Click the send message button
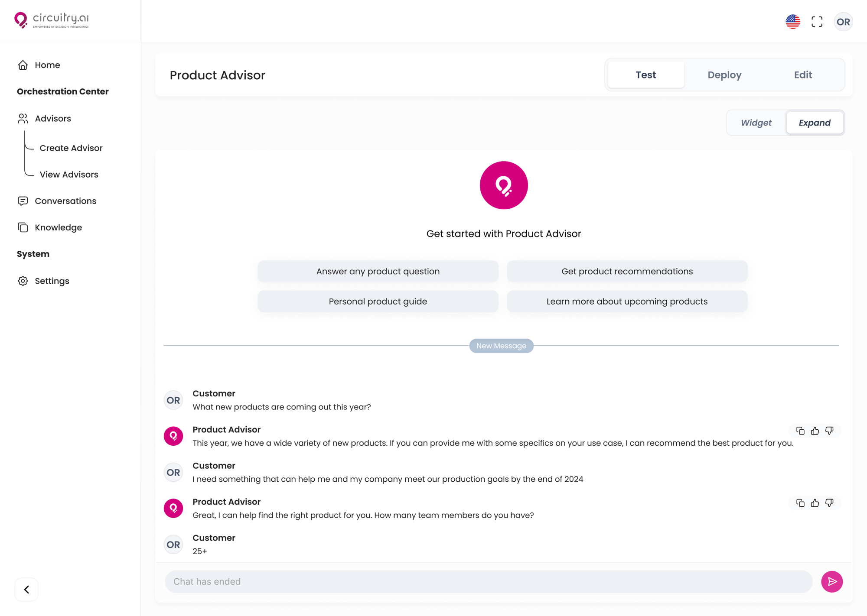 coord(832,581)
